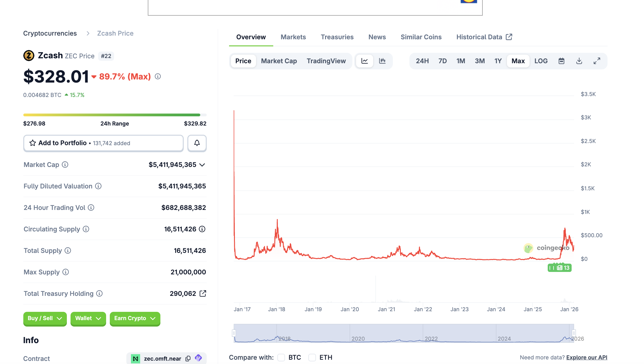This screenshot has width=644, height=364.
Task: Enable ETH comparison checkbox
Action: click(x=312, y=357)
